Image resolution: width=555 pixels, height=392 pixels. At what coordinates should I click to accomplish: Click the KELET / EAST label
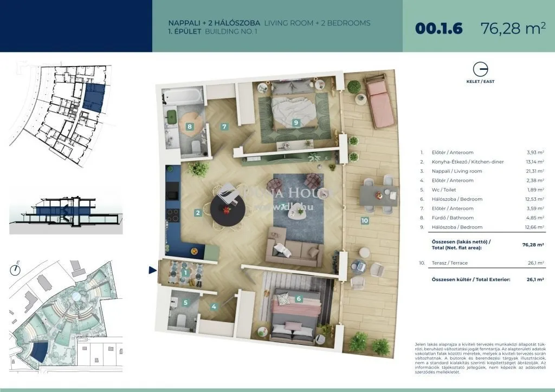point(480,81)
